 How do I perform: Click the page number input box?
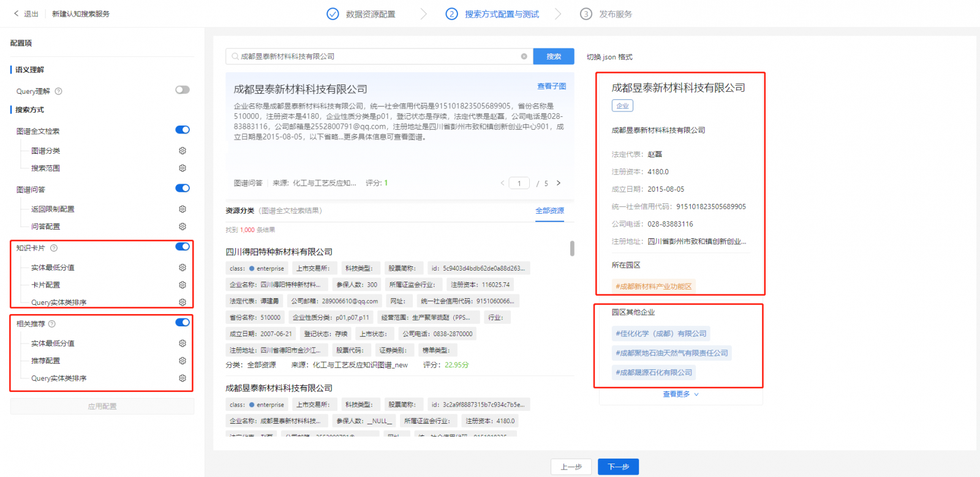519,183
